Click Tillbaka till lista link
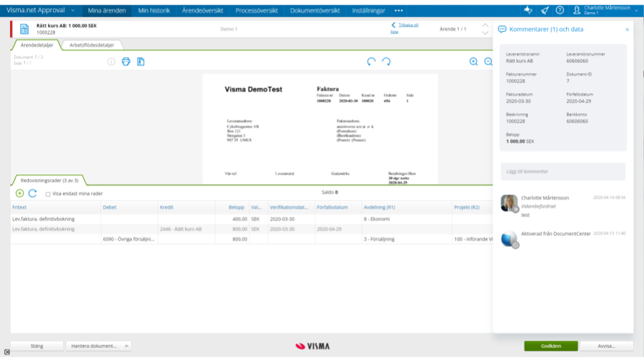Viewport: 644px width, 362px height. [405, 27]
